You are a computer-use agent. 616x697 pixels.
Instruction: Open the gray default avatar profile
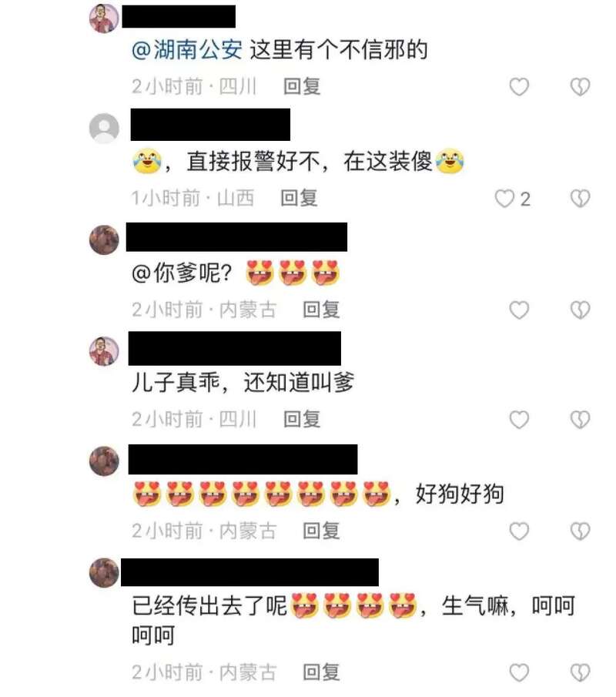point(104,128)
